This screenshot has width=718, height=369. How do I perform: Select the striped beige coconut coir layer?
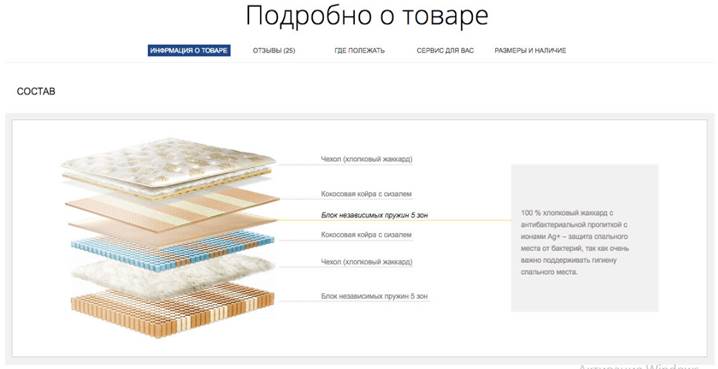[172, 207]
